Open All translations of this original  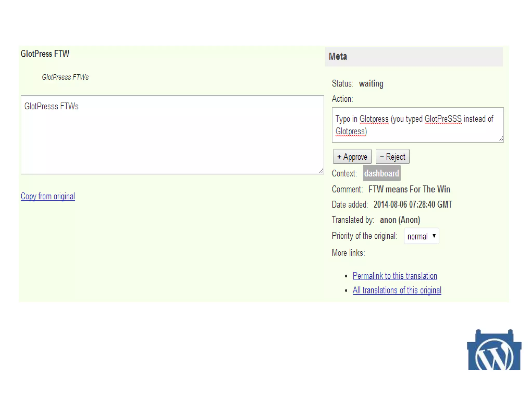click(397, 290)
